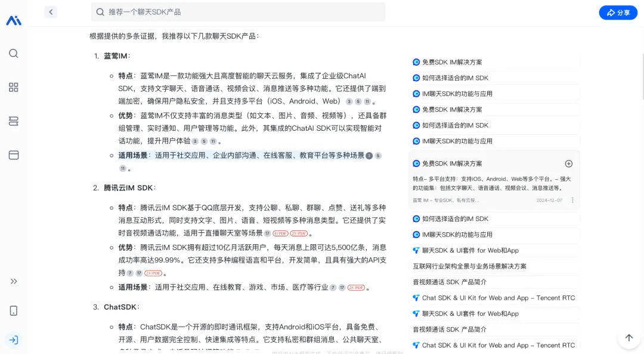
Task: Click citation 5 after 教育平台等多种场景
Action: pyautogui.click(x=378, y=156)
